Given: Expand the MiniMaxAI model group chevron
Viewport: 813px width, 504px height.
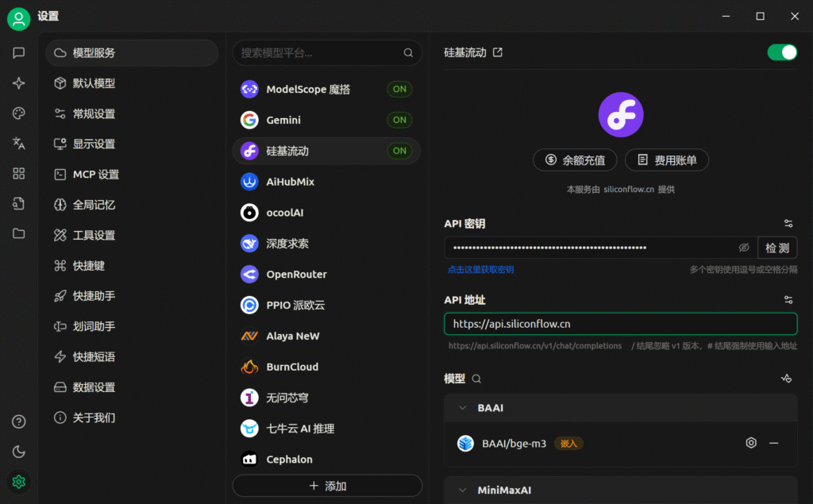Looking at the screenshot, I should point(462,491).
